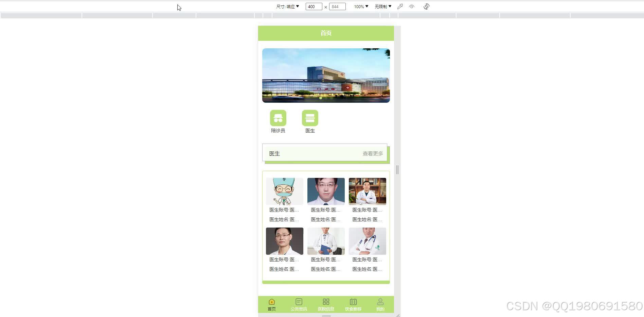Click the width input showing 400
This screenshot has height=317, width=644.
[313, 6]
